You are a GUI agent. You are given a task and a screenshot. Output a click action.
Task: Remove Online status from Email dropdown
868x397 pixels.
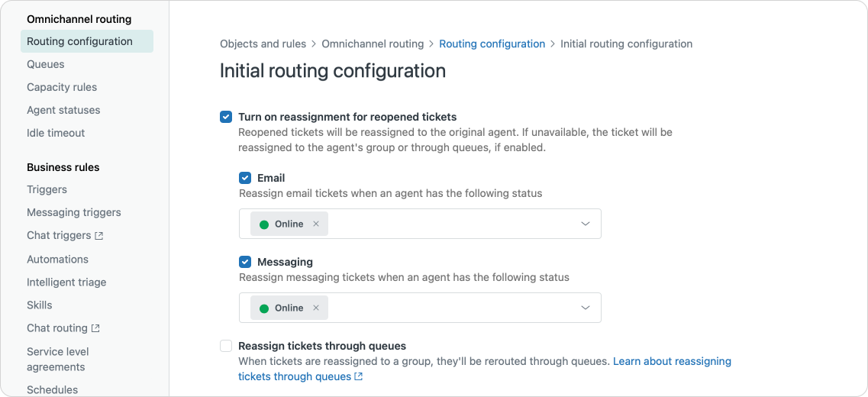pyautogui.click(x=316, y=224)
